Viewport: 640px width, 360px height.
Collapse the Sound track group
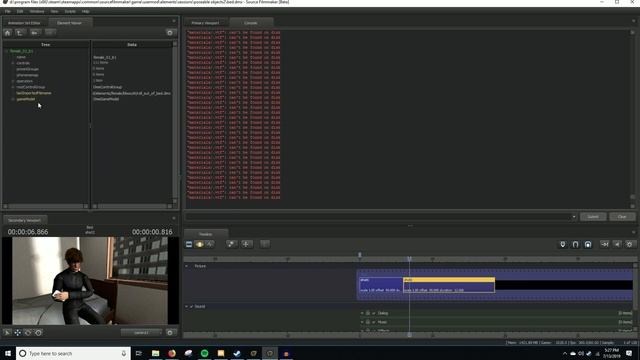[x=187, y=307]
